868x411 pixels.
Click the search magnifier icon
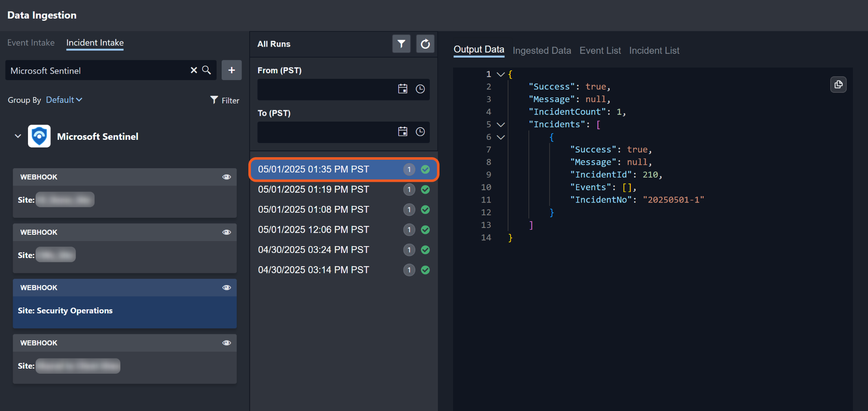(206, 70)
